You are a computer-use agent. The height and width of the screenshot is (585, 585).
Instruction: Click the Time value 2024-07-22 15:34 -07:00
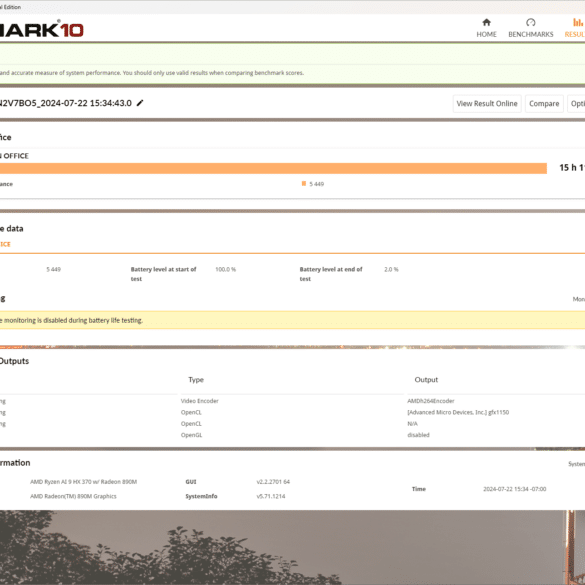514,489
